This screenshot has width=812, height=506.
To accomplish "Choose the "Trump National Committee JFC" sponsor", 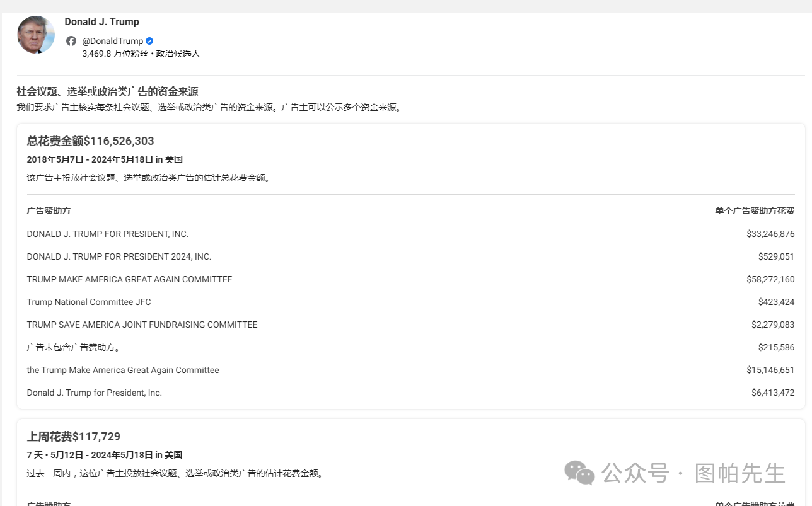I will click(89, 302).
